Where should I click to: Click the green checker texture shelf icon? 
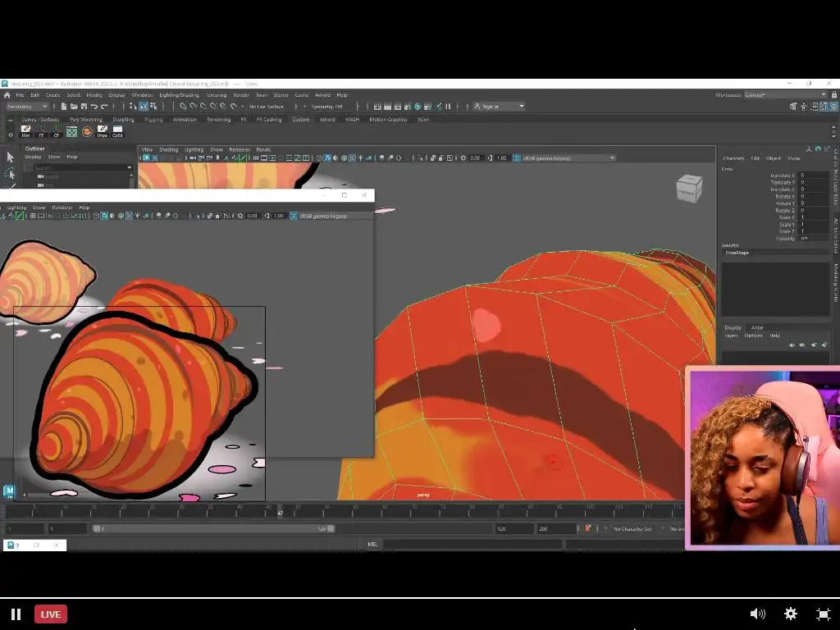click(72, 131)
